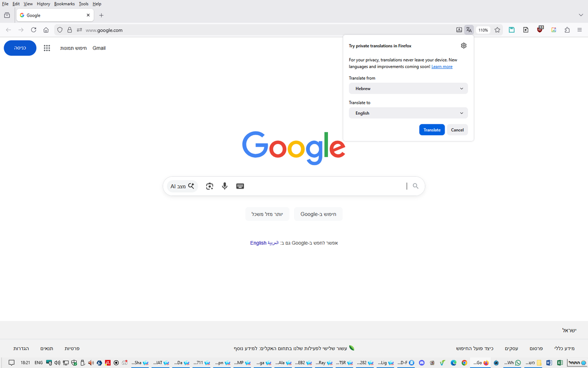Viewport: 588px width, 368px height.
Task: Bookmark this page with star icon
Action: click(498, 30)
